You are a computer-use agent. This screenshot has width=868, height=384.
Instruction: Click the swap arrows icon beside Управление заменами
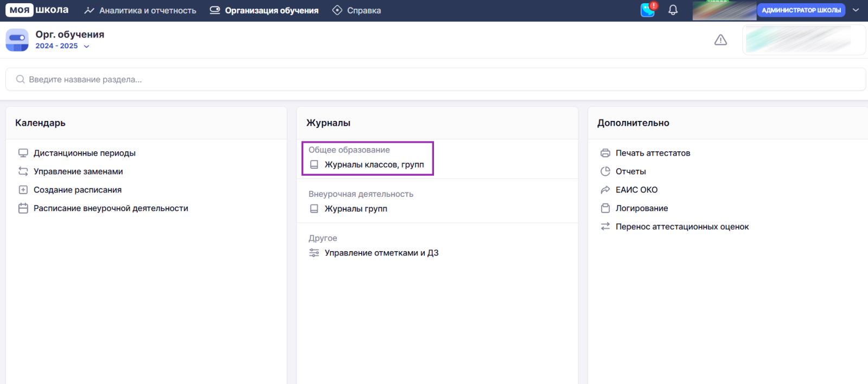tap(23, 171)
